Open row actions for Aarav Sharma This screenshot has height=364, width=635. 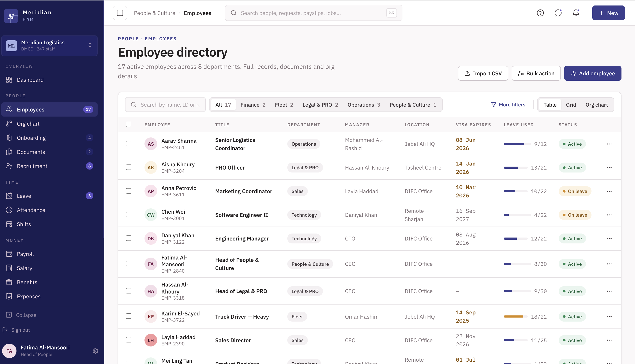click(609, 144)
